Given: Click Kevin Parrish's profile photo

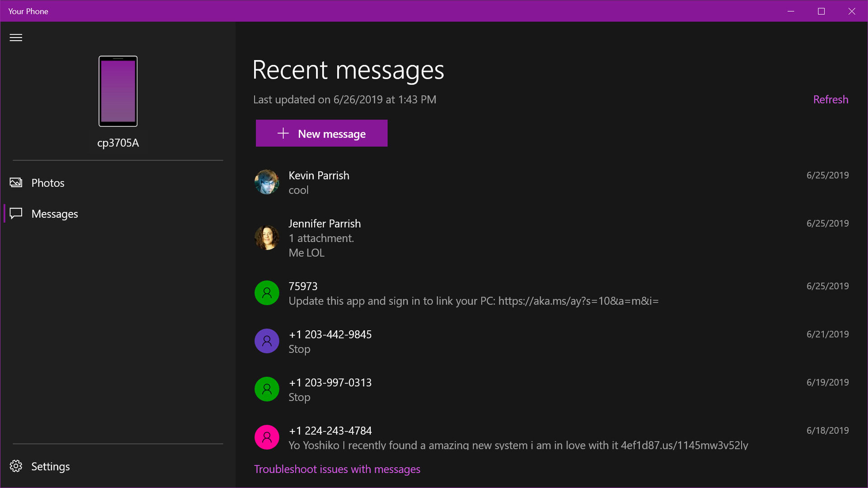Looking at the screenshot, I should tap(267, 182).
